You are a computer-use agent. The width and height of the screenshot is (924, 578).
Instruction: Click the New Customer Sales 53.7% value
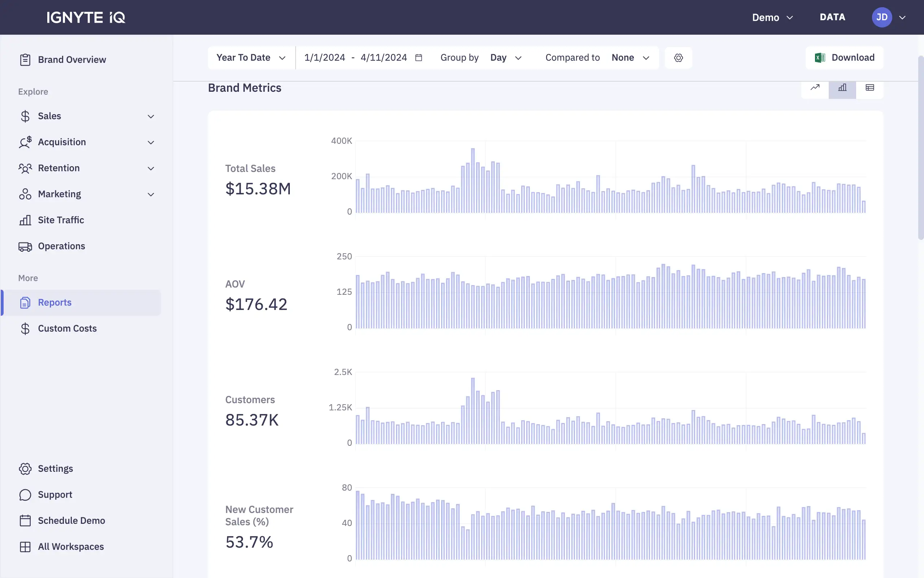(x=249, y=542)
